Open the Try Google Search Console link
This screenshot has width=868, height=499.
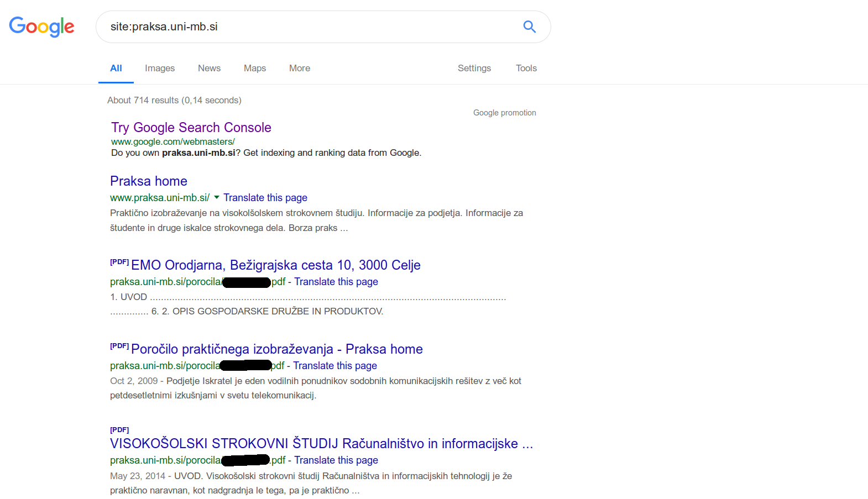coord(191,128)
